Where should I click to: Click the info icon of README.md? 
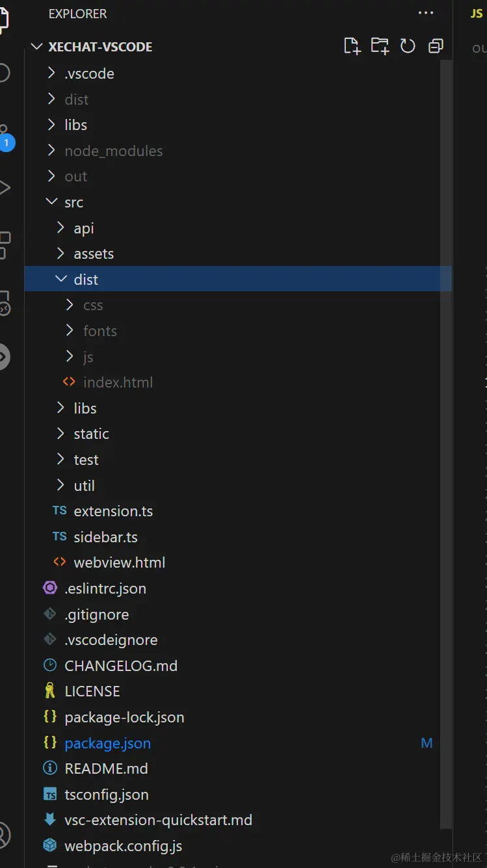[50, 769]
